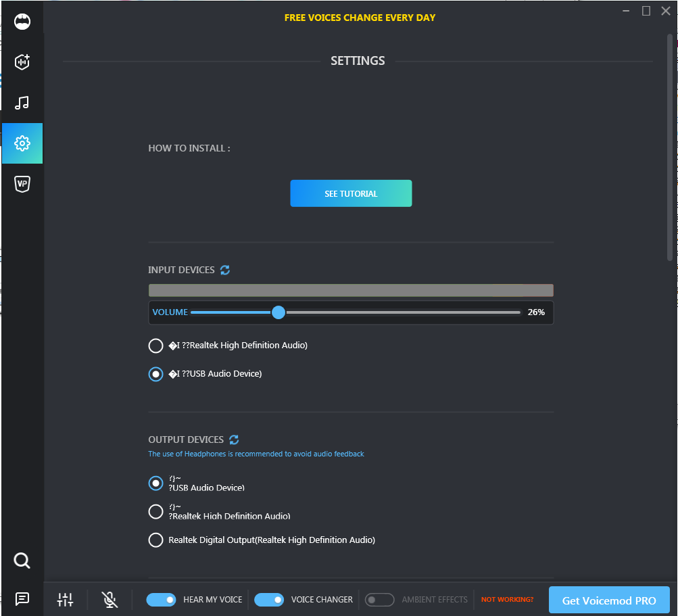Click the Not Working? link

pos(507,600)
